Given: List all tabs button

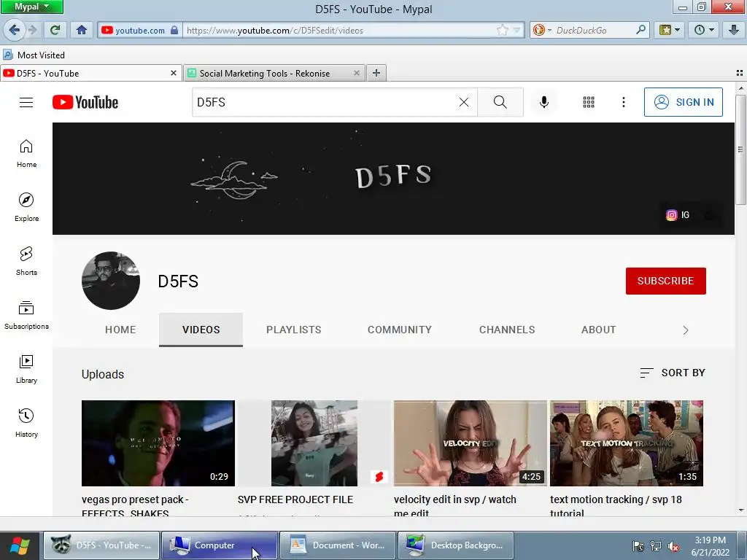Looking at the screenshot, I should click(740, 73).
